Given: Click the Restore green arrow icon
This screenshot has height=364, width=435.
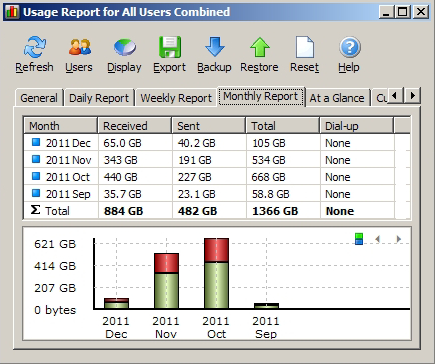Looking at the screenshot, I should coord(260,47).
